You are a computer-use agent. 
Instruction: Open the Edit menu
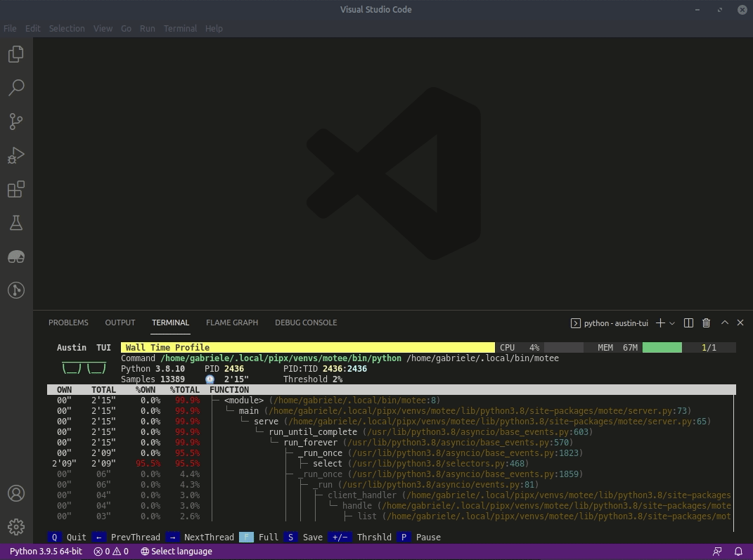point(32,28)
